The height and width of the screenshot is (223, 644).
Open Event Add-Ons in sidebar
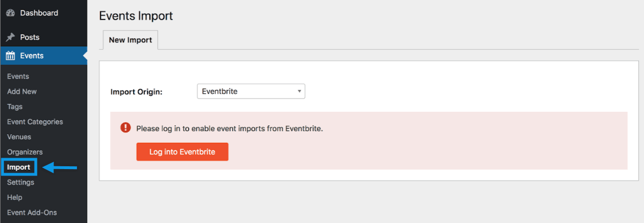(x=32, y=213)
